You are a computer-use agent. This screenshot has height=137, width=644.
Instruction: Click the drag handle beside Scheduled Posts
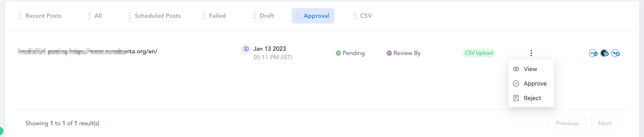point(129,16)
